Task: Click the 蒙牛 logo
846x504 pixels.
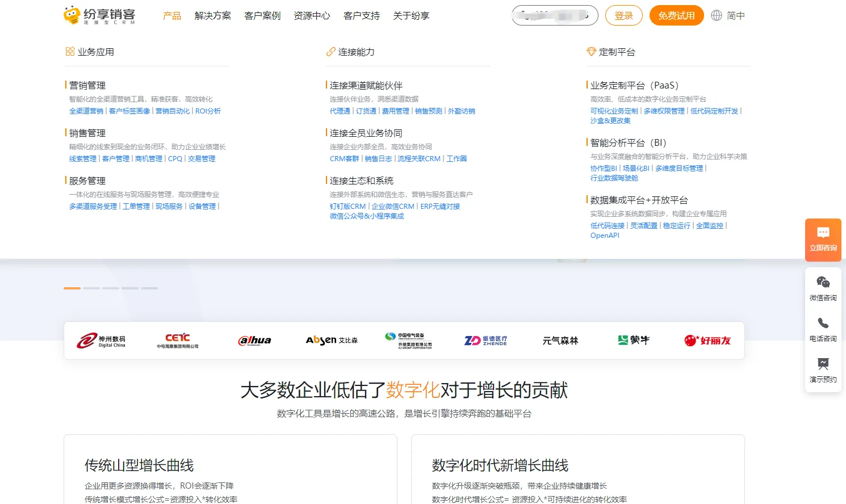Action: [634, 340]
